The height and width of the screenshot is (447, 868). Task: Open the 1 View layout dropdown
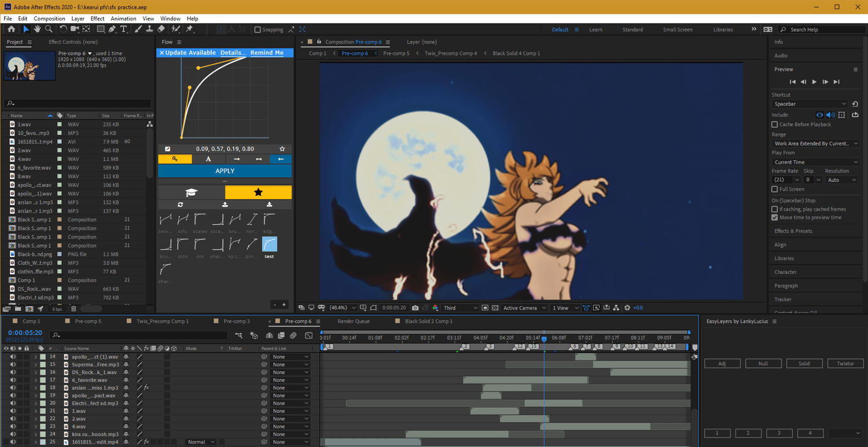(565, 308)
